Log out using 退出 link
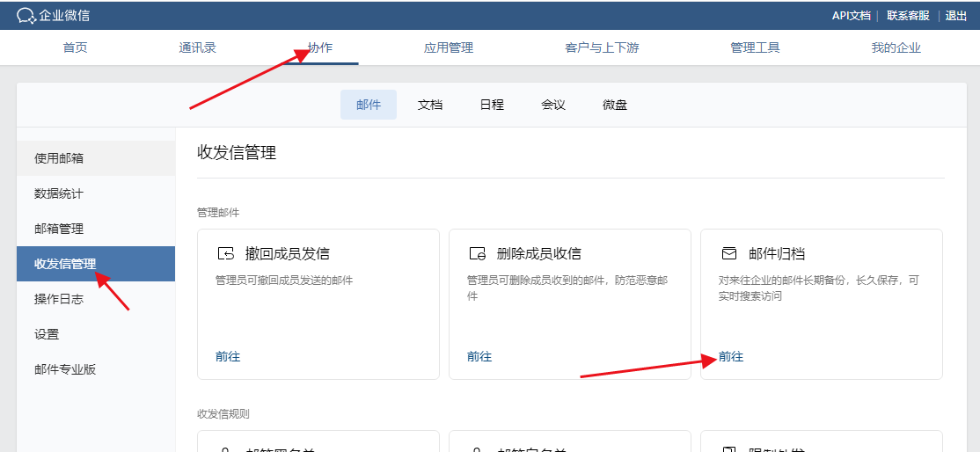This screenshot has height=452, width=980. coord(956,16)
